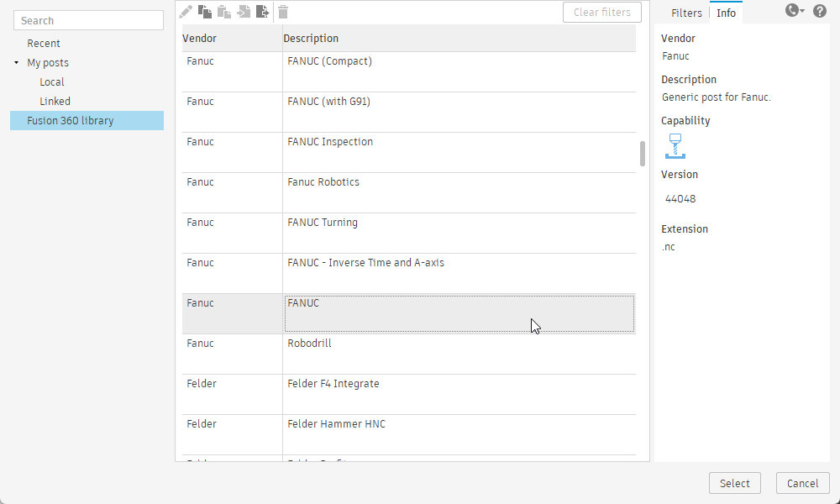The image size is (840, 504).
Task: Sort by the Vendor column header
Action: pos(232,39)
